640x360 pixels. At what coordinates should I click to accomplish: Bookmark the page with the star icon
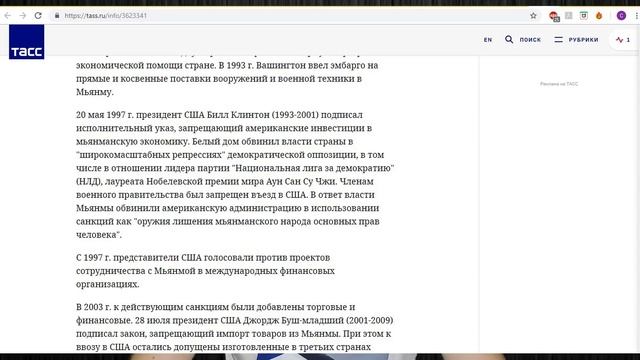533,16
